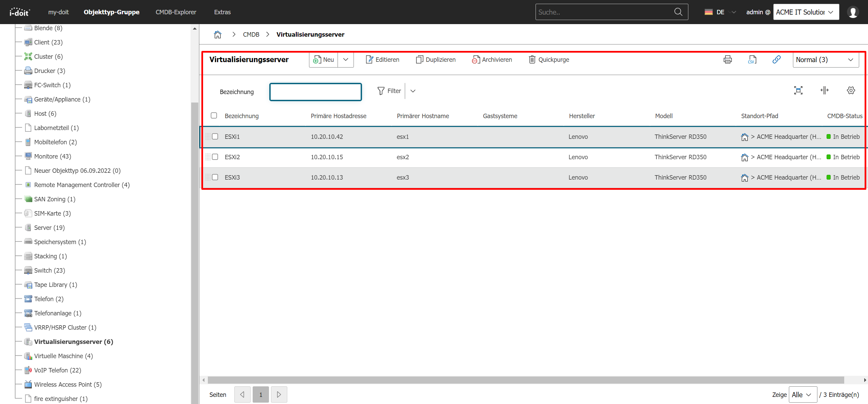Click the Editieren button
This screenshot has width=868, height=404.
[382, 60]
